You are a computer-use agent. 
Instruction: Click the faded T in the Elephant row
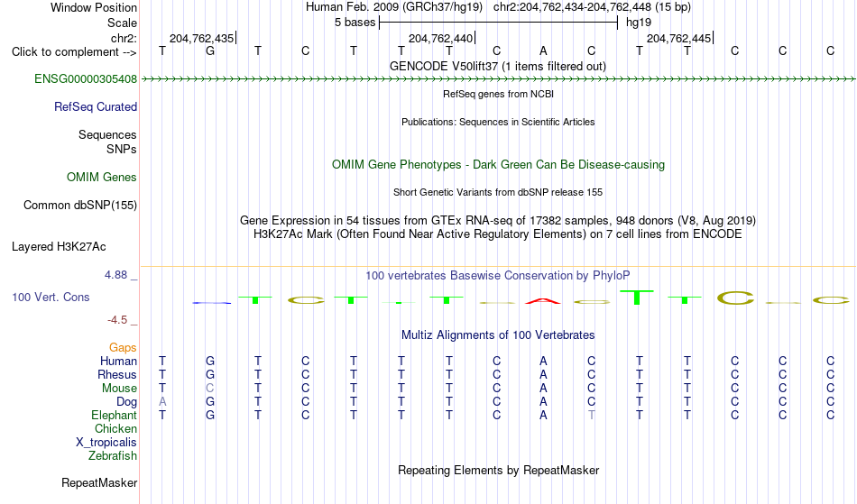click(592, 416)
